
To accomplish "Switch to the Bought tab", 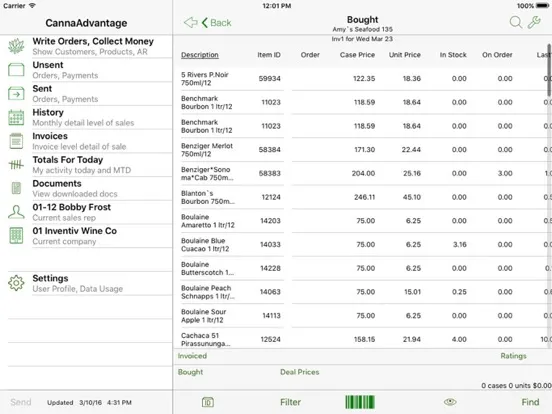I will (x=190, y=372).
